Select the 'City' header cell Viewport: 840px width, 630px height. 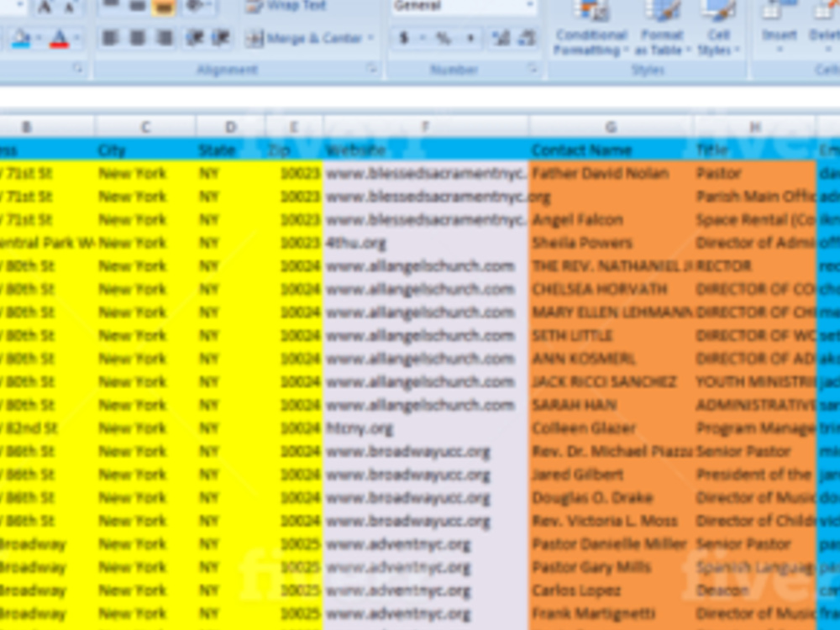tap(145, 150)
